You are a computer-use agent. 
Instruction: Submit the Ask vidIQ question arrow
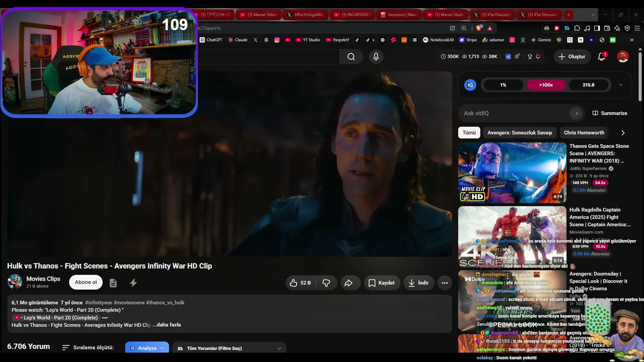click(x=577, y=113)
